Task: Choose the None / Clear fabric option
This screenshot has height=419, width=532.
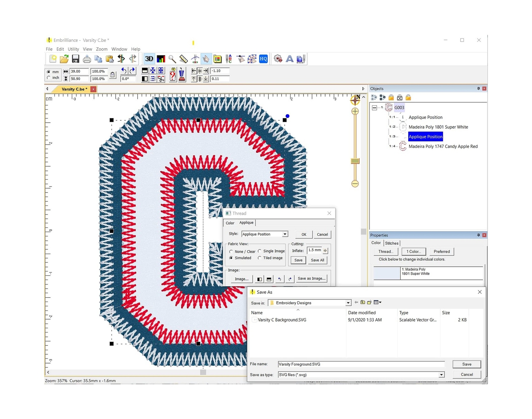Action: tap(231, 251)
